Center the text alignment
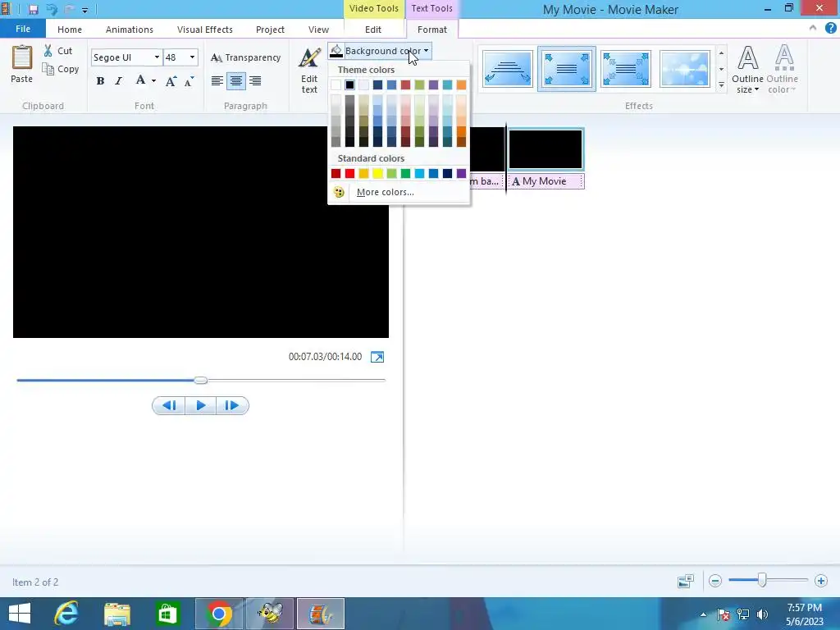The image size is (840, 630). pos(235,81)
